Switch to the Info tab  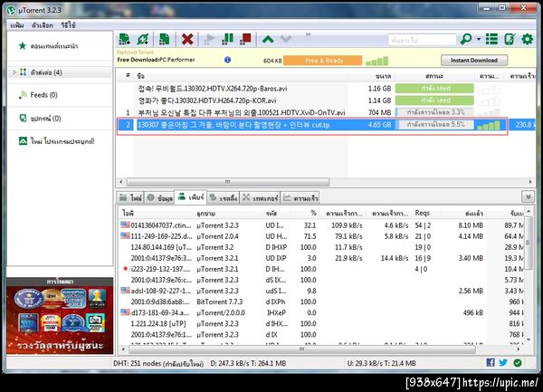pyautogui.click(x=159, y=197)
